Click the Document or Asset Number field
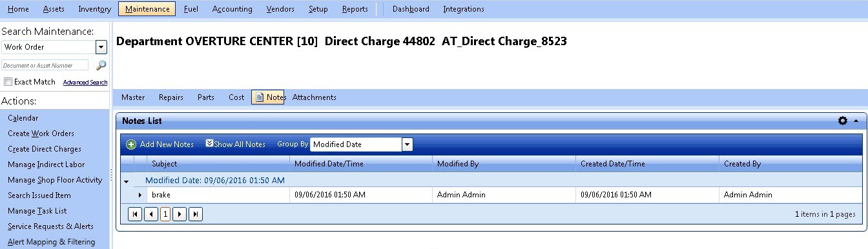Image resolution: width=868 pixels, height=249 pixels. 45,65
